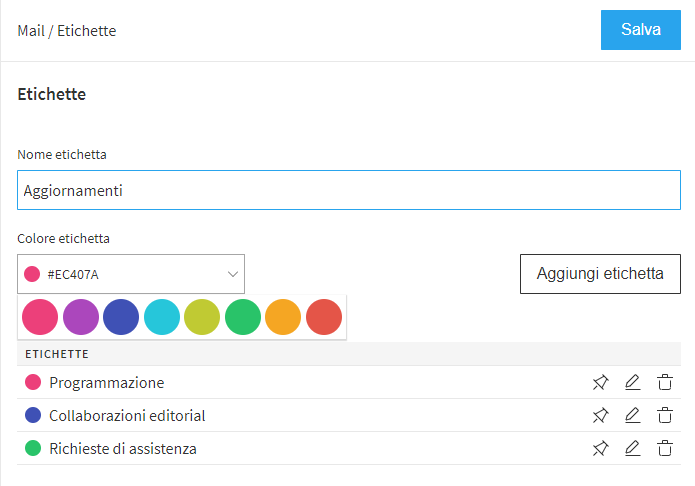The width and height of the screenshot is (695, 486).
Task: Click the Nome etichetta text field
Action: (349, 190)
